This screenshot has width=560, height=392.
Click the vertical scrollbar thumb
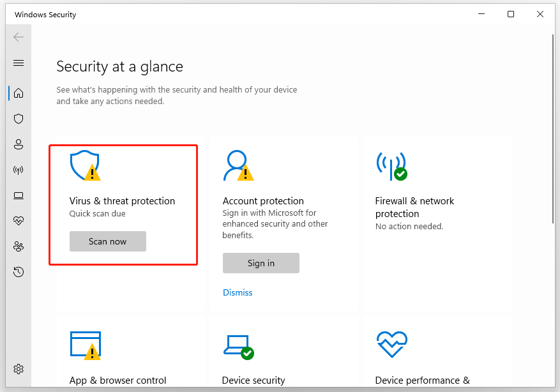[x=553, y=129]
